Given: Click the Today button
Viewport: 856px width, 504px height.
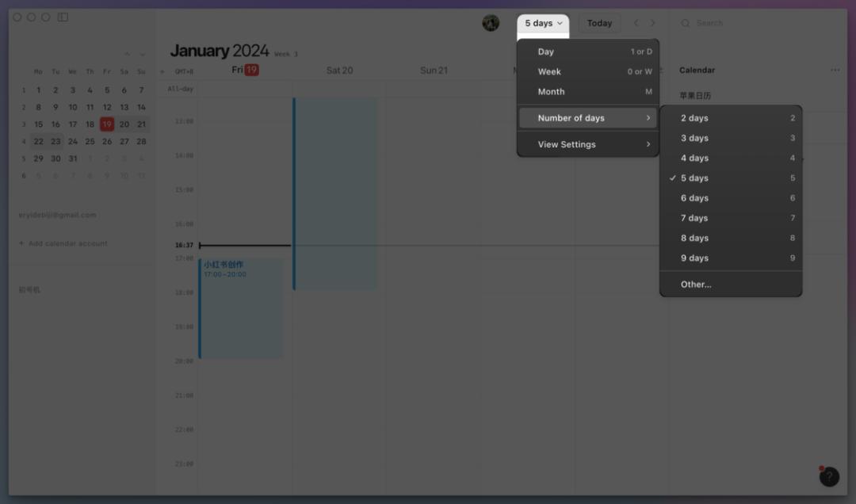Looking at the screenshot, I should [600, 23].
